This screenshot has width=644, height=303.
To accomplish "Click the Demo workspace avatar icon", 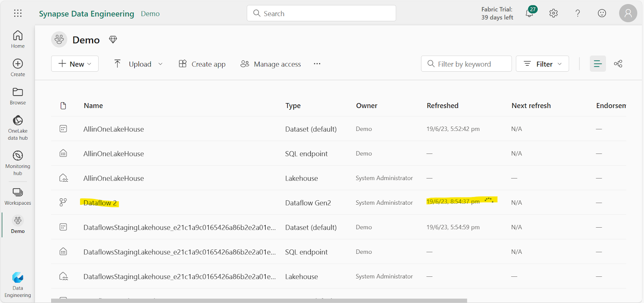I will pos(59,39).
